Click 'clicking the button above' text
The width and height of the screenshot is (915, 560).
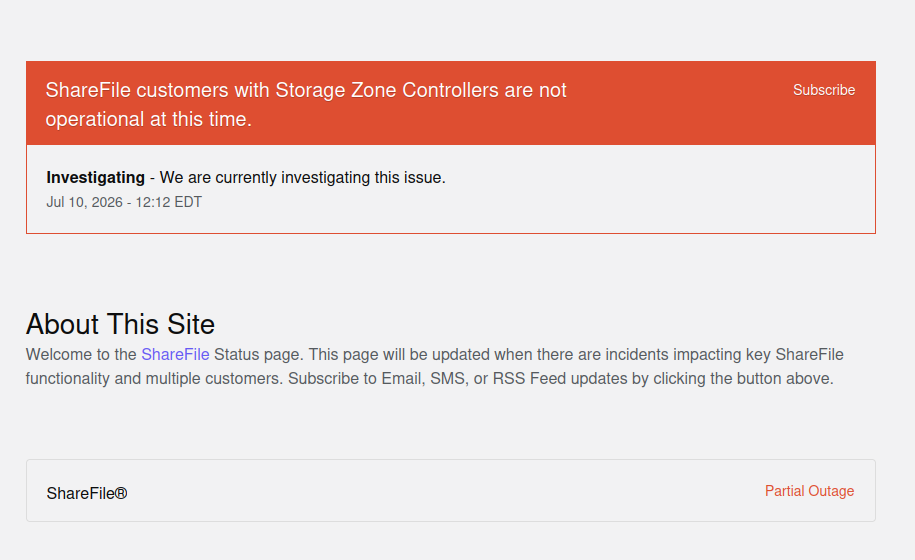(742, 379)
